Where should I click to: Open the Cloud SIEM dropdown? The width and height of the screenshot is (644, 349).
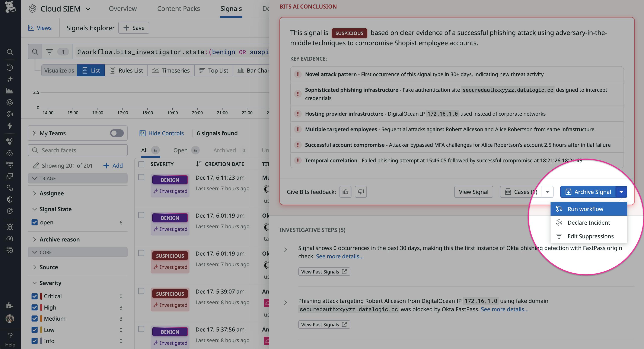88,9
